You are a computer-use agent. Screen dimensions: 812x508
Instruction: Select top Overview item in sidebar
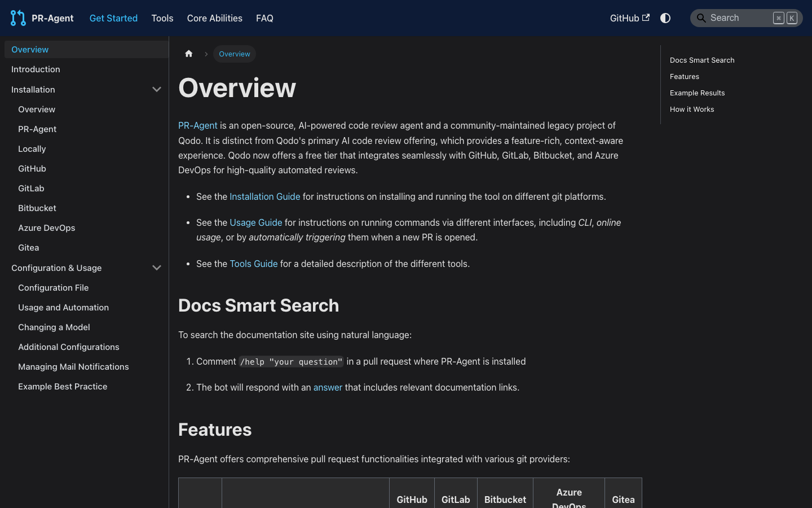(x=86, y=49)
